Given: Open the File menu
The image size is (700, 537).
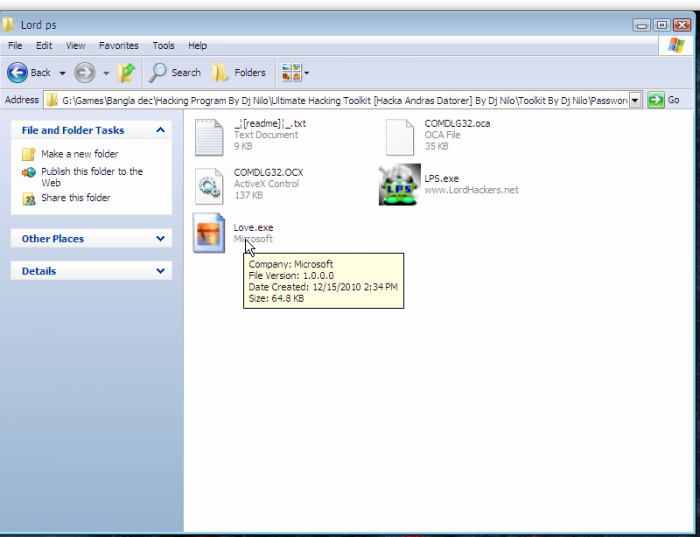Looking at the screenshot, I should pyautogui.click(x=15, y=46).
